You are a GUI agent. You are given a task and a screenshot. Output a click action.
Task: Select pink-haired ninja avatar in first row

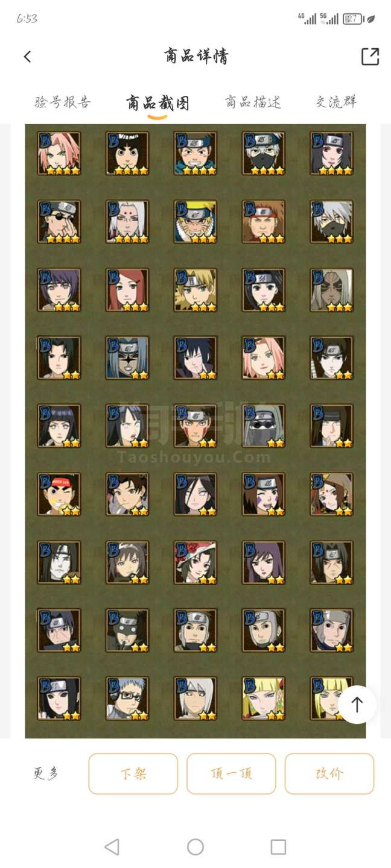click(x=59, y=154)
